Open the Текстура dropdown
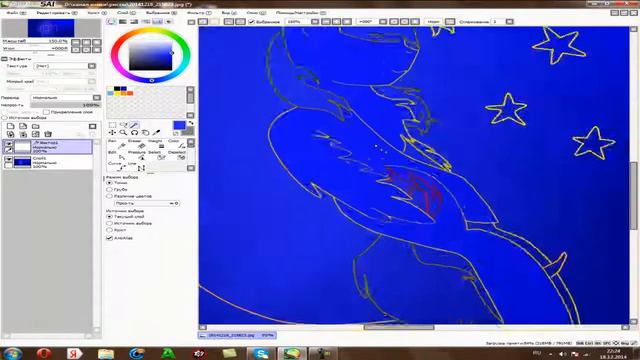This screenshot has width=640, height=360. pos(64,66)
